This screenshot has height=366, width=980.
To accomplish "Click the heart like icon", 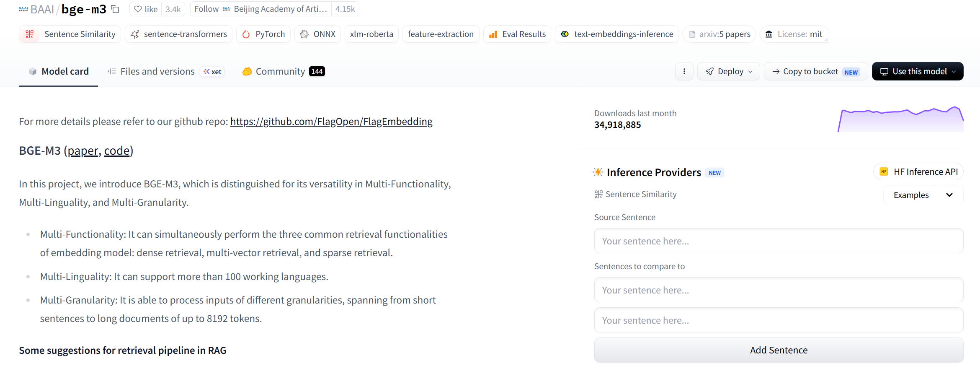I will [138, 9].
